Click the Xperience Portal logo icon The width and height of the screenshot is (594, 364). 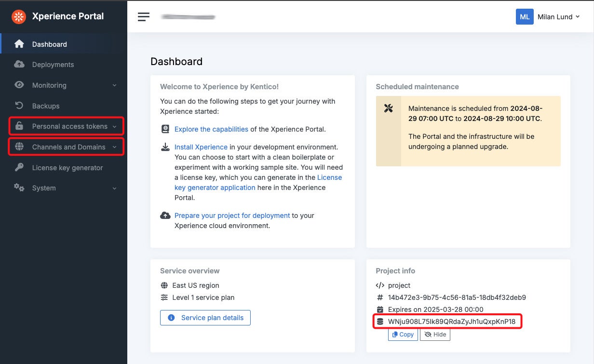19,17
